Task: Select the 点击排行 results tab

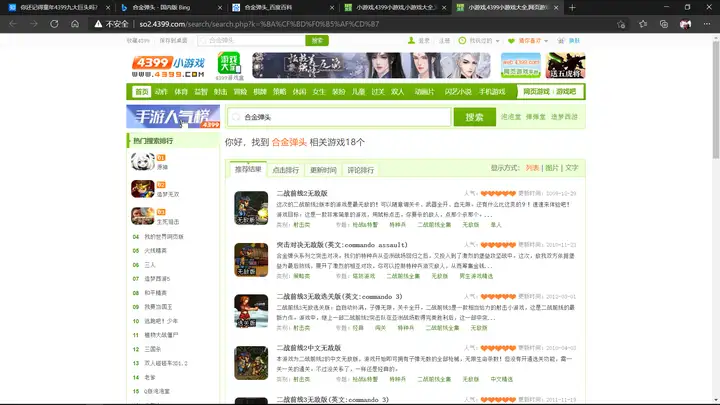Action: tap(286, 170)
